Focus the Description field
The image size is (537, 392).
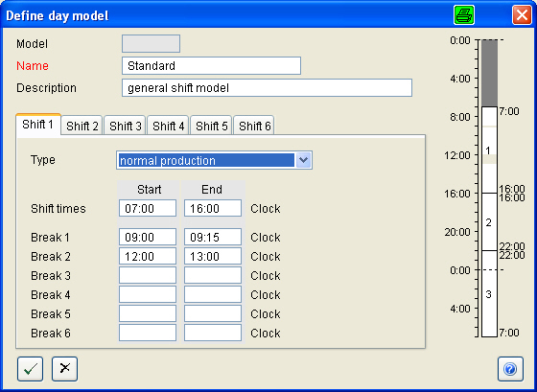[267, 88]
